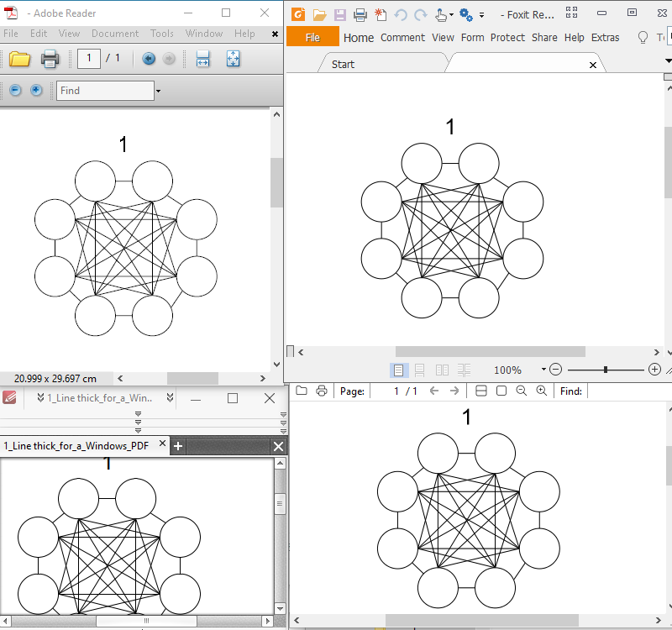Expand the hand tool dropdown in Foxit's toolbar
This screenshot has width=672, height=630.
(451, 14)
